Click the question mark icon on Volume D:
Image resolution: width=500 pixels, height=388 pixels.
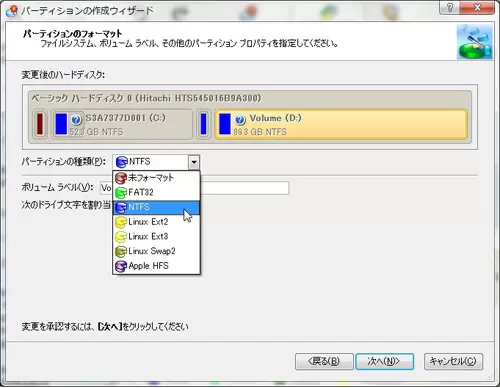[x=240, y=119]
